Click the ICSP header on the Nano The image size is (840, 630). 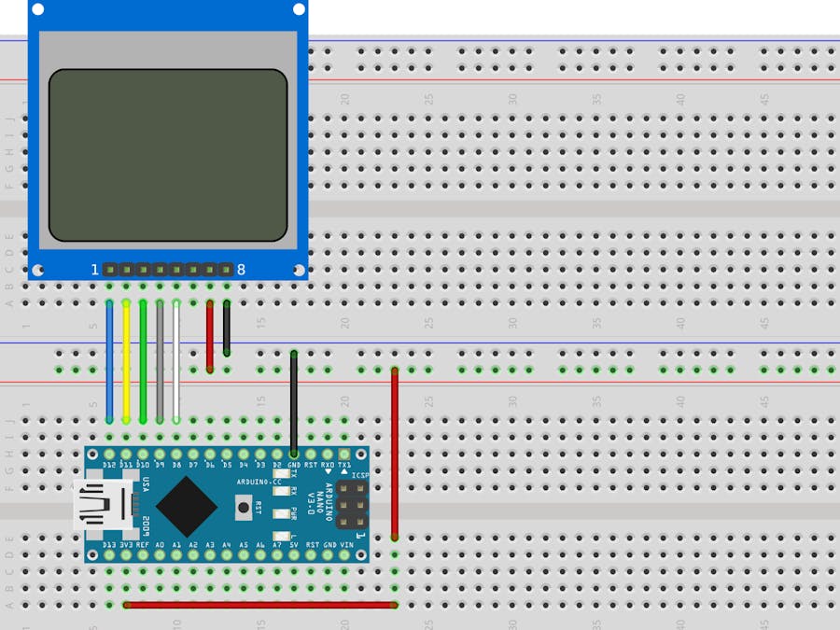[352, 505]
